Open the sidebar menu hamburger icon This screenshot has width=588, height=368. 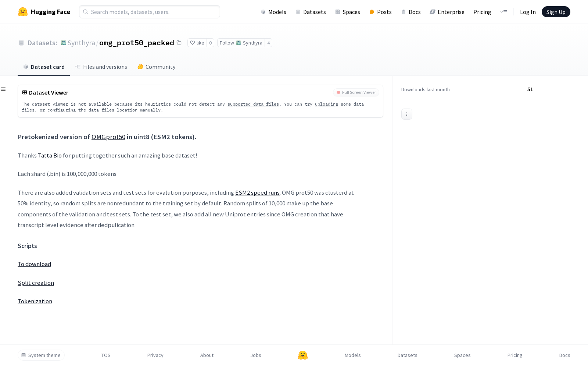point(3,89)
